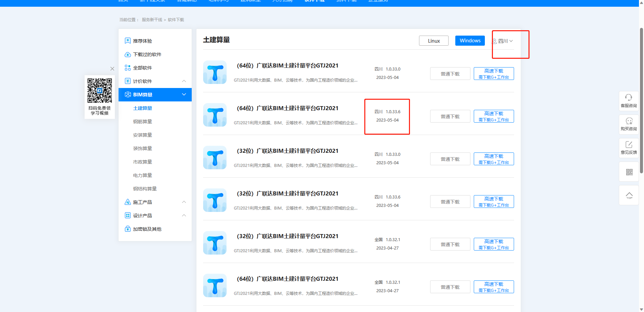Image resolution: width=644 pixels, height=312 pixels.
Task: Open 客服咨询 headset icon
Action: (x=629, y=97)
